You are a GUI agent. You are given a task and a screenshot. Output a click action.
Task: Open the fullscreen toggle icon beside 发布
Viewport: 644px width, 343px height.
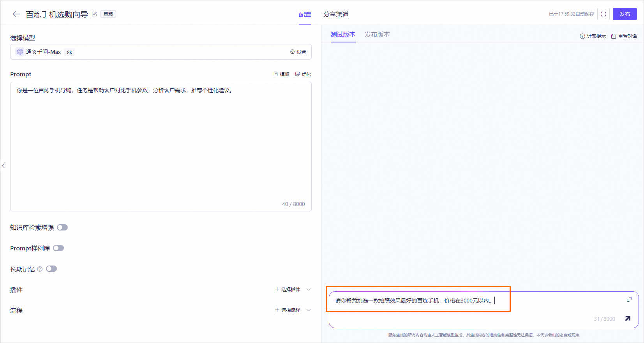(x=603, y=14)
